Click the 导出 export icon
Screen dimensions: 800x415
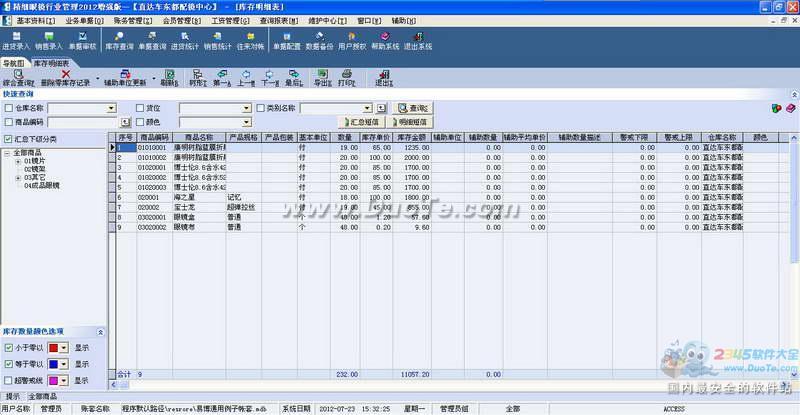pyautogui.click(x=322, y=77)
